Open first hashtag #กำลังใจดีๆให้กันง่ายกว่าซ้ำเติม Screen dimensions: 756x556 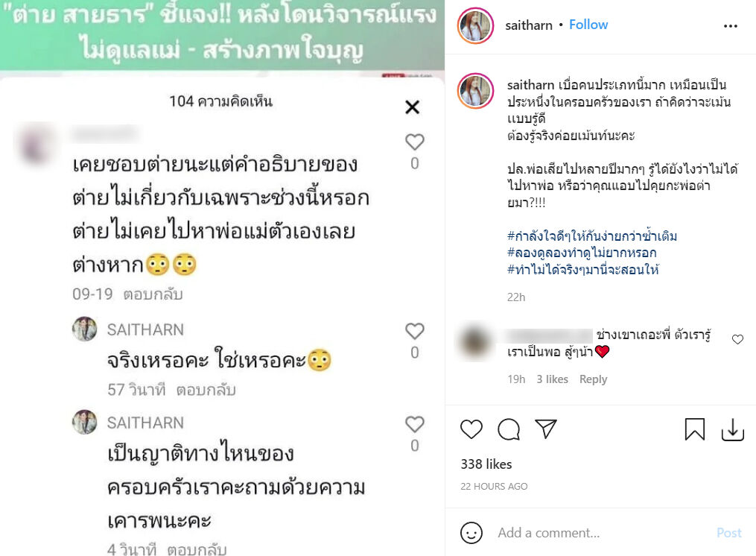pyautogui.click(x=592, y=236)
